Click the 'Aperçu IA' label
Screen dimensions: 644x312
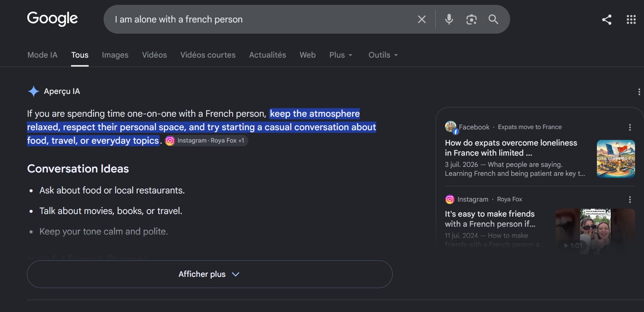click(62, 91)
